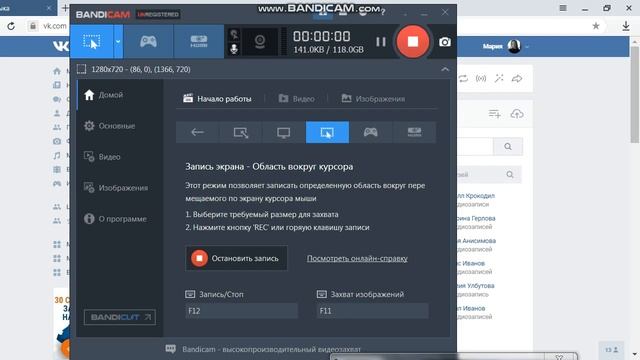
Task: Click the Bandicam высокопроизводительный видеозахват footer text
Action: (271, 349)
